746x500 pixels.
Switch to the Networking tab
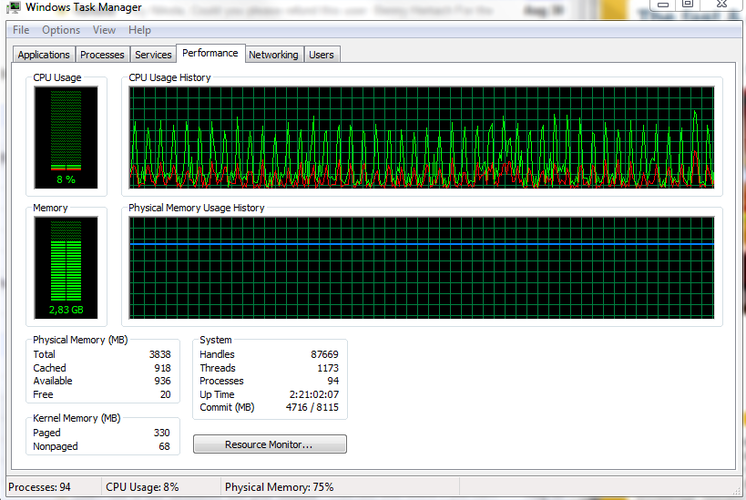tap(274, 55)
